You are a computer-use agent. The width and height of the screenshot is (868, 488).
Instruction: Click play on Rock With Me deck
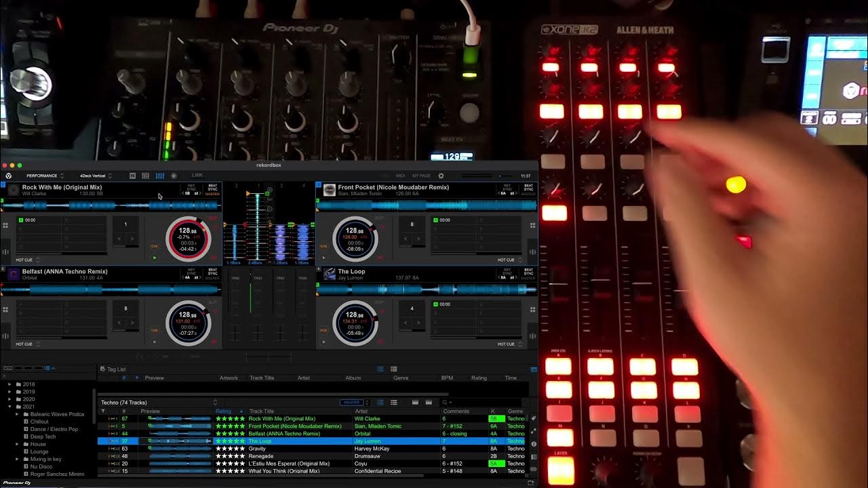click(x=155, y=258)
